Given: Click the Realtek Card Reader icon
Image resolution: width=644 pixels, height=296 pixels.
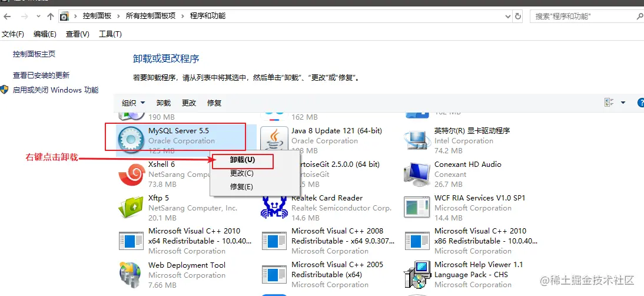Looking at the screenshot, I should (x=274, y=208).
